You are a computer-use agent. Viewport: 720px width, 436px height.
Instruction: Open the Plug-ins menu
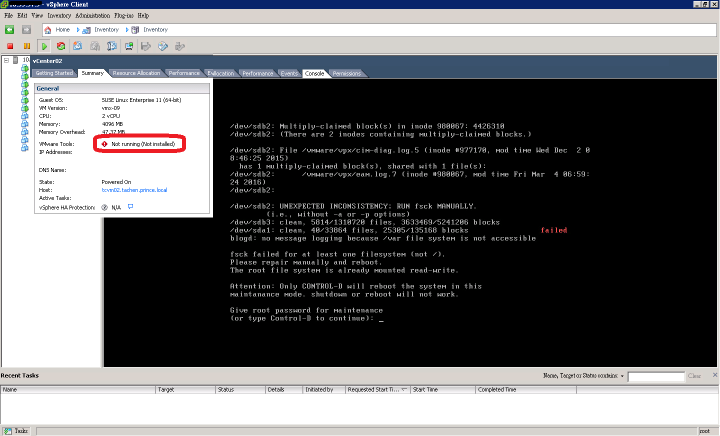point(124,16)
